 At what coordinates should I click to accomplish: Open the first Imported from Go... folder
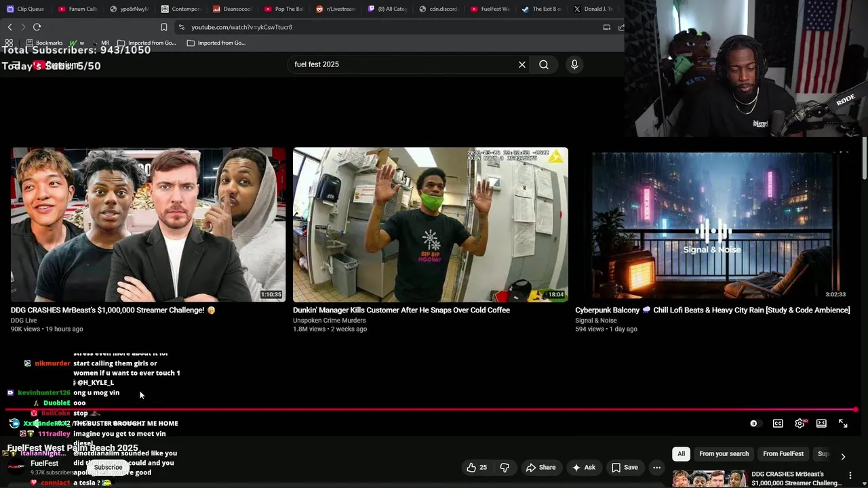click(145, 43)
